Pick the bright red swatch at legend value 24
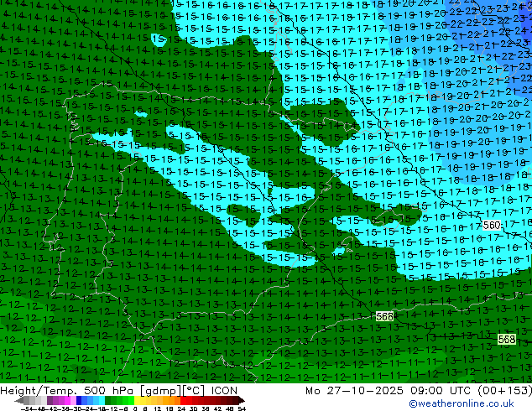Viewport: 532px width, 411px height. [x=183, y=401]
